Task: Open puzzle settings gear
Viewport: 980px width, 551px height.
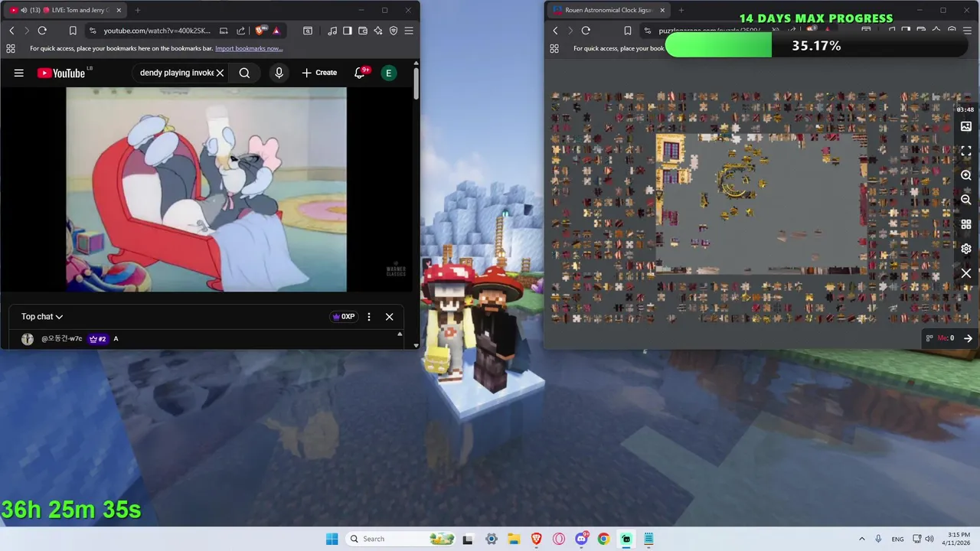Action: (966, 249)
